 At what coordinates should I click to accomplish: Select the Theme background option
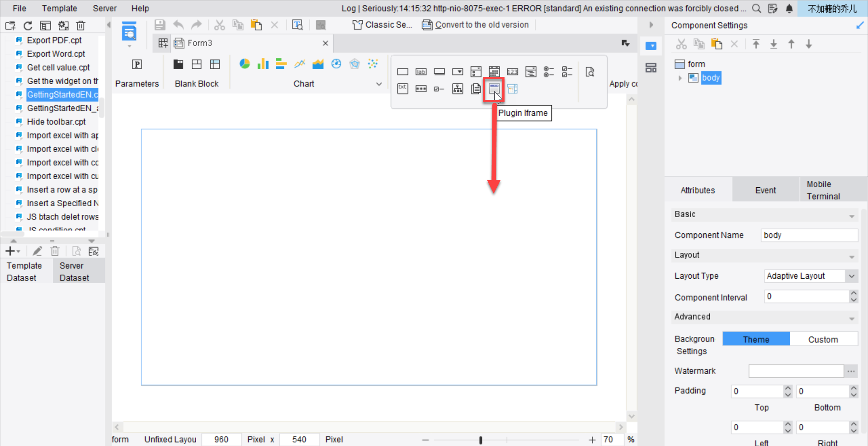click(755, 339)
